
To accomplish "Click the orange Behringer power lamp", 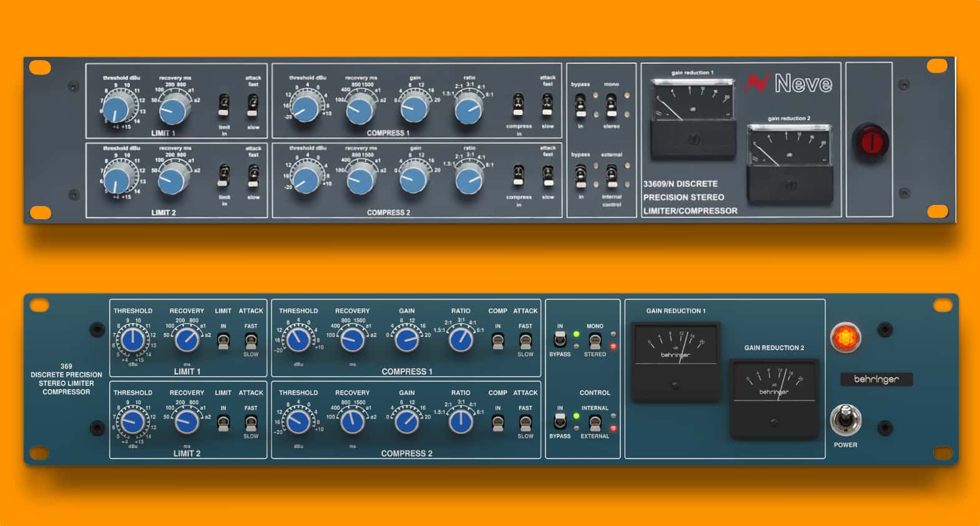I will pos(846,338).
